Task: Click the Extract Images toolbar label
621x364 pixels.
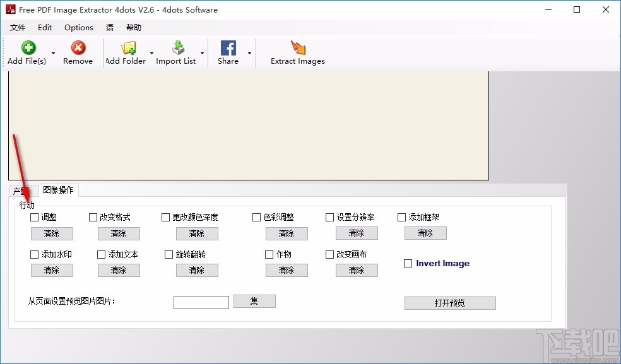Action: [297, 61]
